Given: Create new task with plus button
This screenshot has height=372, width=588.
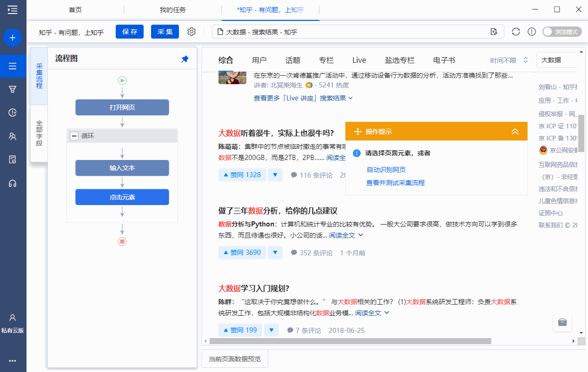Looking at the screenshot, I should pyautogui.click(x=13, y=38).
